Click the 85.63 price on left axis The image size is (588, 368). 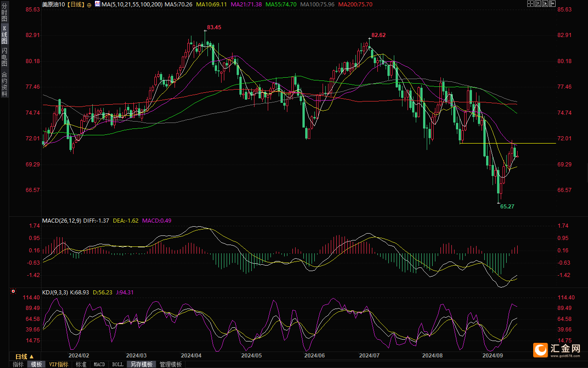coord(33,10)
